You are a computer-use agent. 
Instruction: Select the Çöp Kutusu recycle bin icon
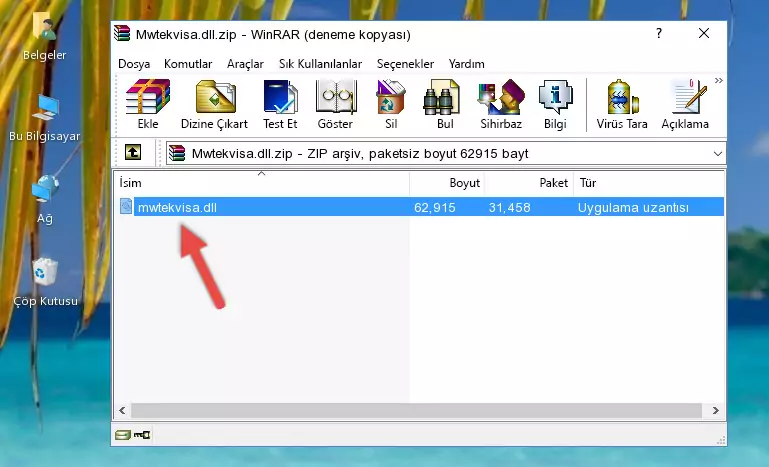[x=45, y=283]
